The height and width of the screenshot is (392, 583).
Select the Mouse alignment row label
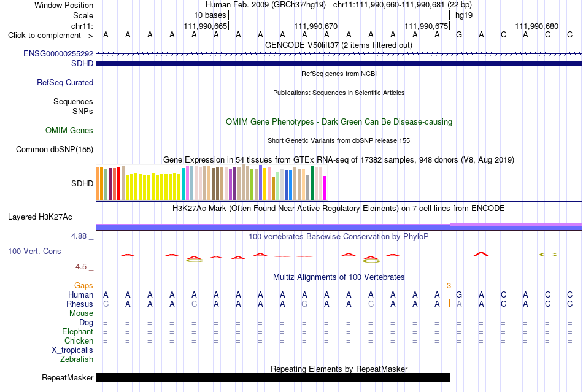tap(81, 313)
